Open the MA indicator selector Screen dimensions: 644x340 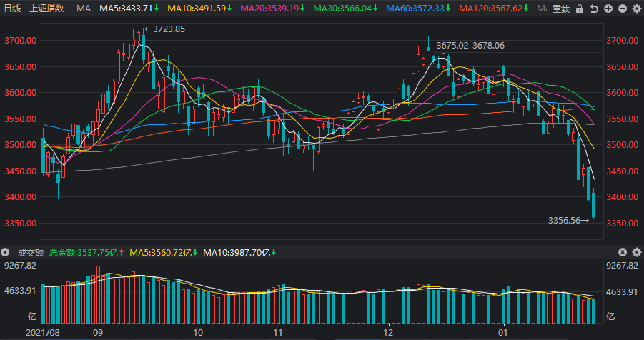pyautogui.click(x=84, y=8)
